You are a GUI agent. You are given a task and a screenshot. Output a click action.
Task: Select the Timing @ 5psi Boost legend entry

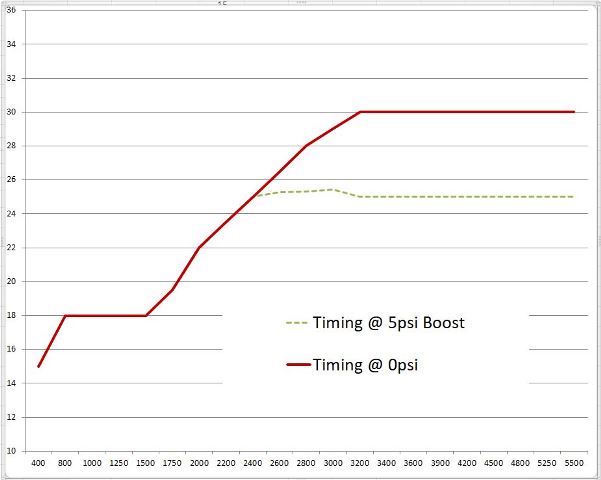(x=375, y=323)
